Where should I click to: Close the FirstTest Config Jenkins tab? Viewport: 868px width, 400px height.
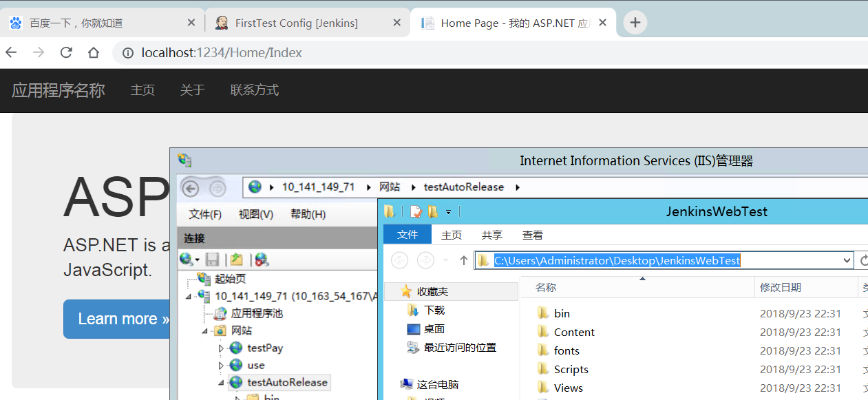396,23
